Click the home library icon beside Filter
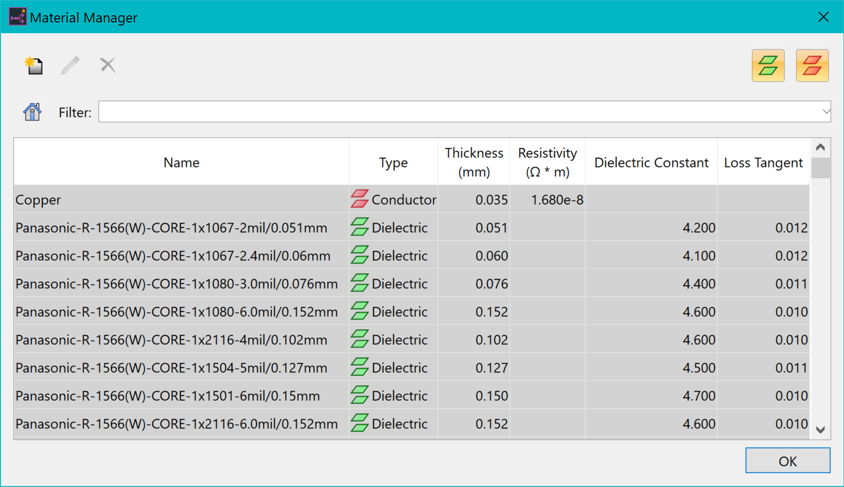844x487 pixels. coord(32,112)
